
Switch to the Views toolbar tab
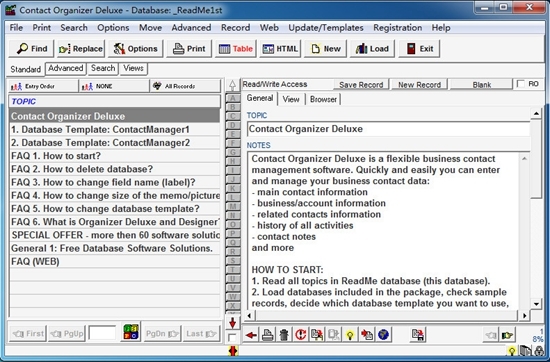click(x=133, y=68)
